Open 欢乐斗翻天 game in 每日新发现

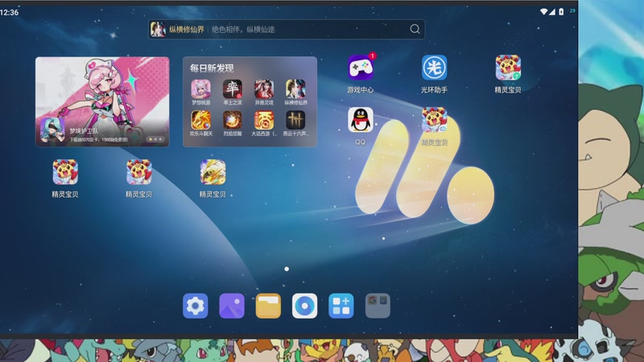pos(200,120)
